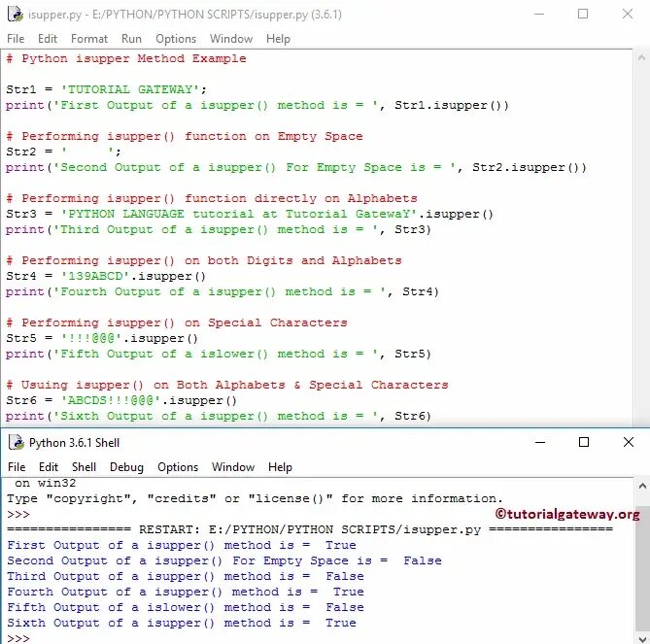This screenshot has width=650, height=644.
Task: Open the Options menu in isupper.py editor
Action: [176, 39]
